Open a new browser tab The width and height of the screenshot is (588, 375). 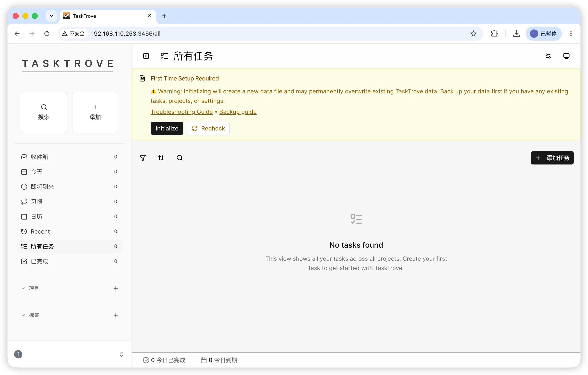point(164,16)
